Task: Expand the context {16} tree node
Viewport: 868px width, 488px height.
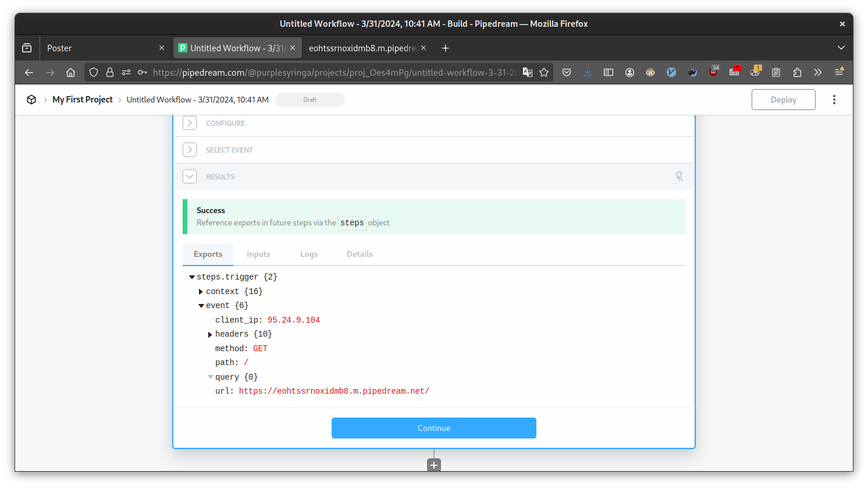Action: (x=201, y=292)
